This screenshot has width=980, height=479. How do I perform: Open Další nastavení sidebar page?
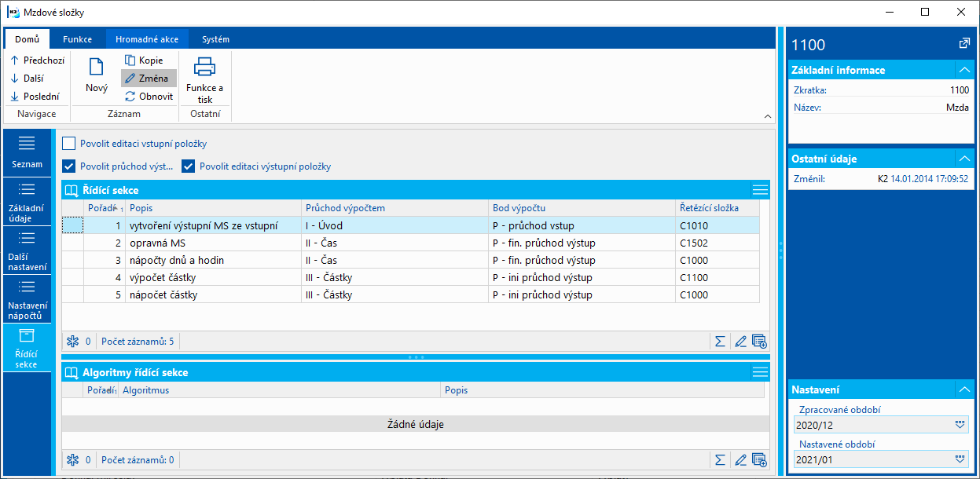[x=28, y=250]
